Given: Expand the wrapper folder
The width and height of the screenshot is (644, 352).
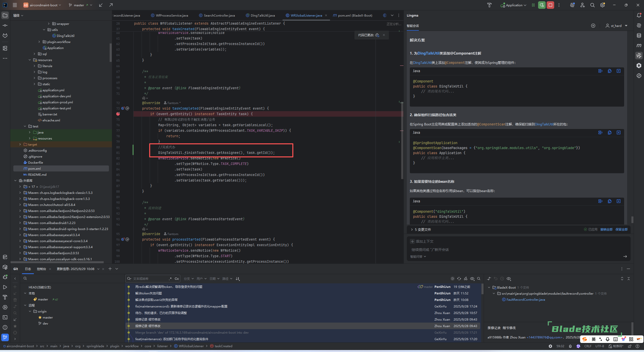Looking at the screenshot, I should (x=49, y=24).
